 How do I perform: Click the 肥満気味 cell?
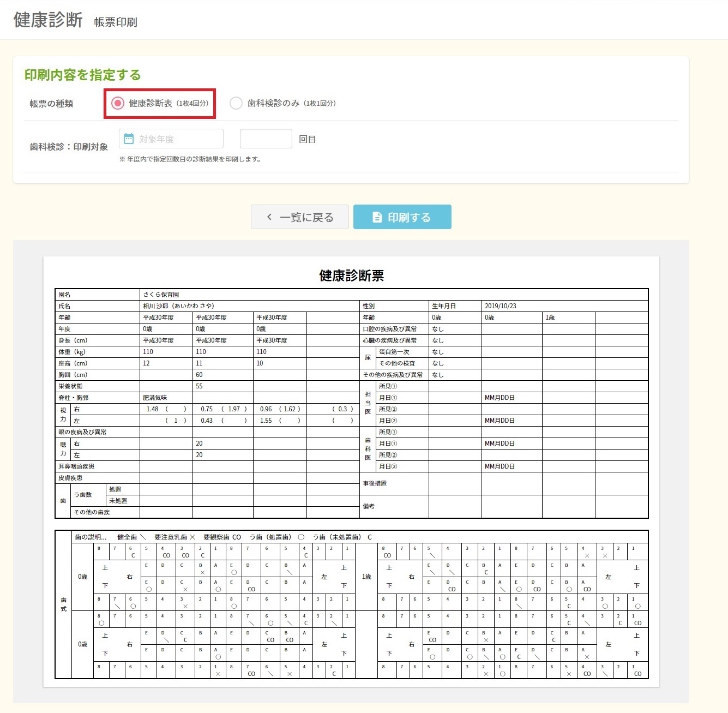click(155, 398)
